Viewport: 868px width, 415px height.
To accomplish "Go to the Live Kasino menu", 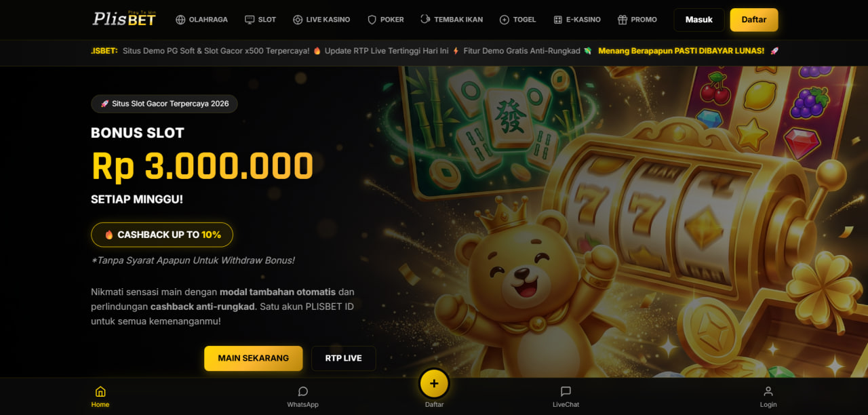I will pos(321,20).
